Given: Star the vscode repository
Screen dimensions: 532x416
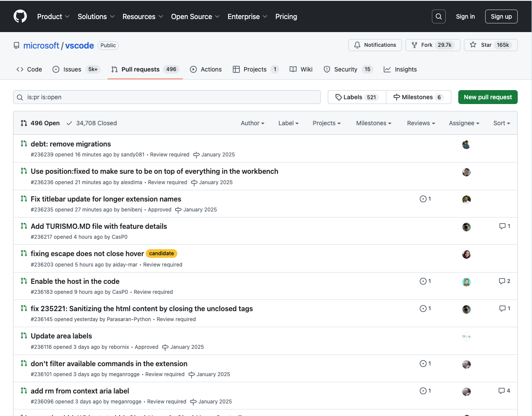Looking at the screenshot, I should 491,45.
